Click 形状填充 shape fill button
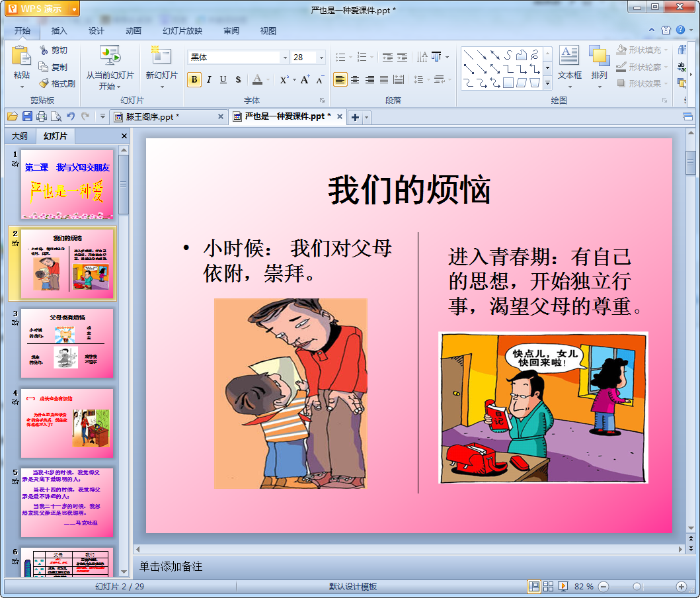 point(642,50)
